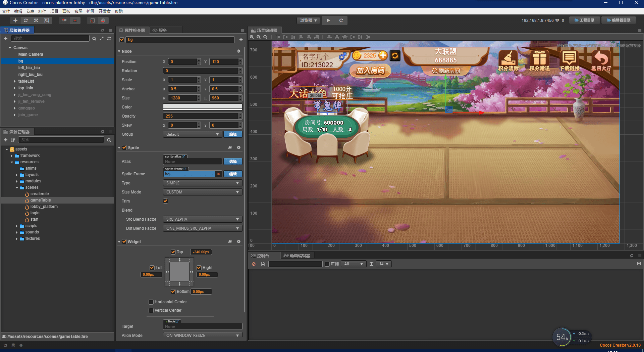Click the Color swatch field
The width and height of the screenshot is (644, 352).
tap(202, 107)
